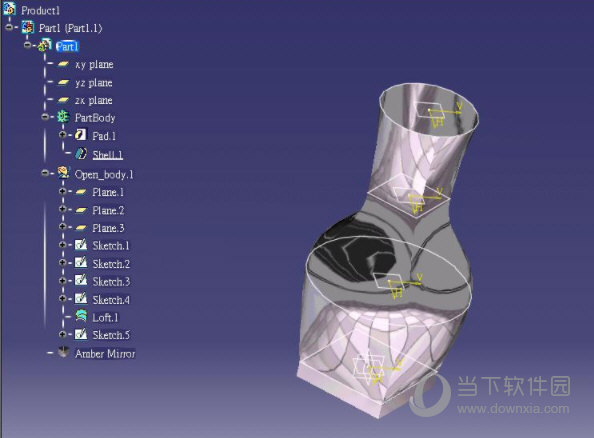Click the Part1 (Part1.1) instance icon
Viewport: 594px width, 438px height.
28,27
